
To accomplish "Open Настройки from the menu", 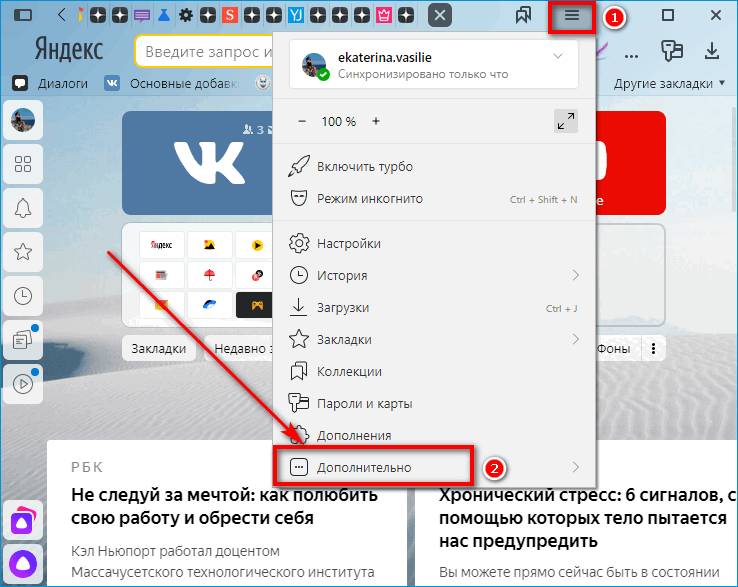I will coord(434,243).
